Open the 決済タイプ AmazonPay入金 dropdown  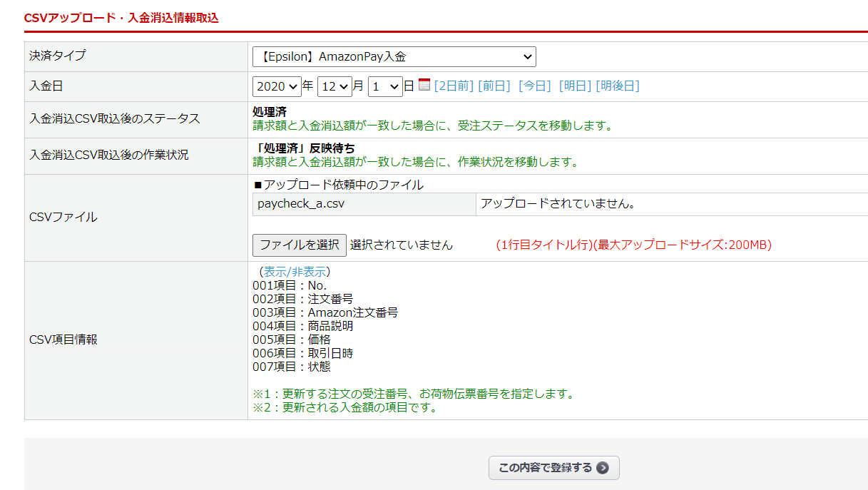pos(394,56)
